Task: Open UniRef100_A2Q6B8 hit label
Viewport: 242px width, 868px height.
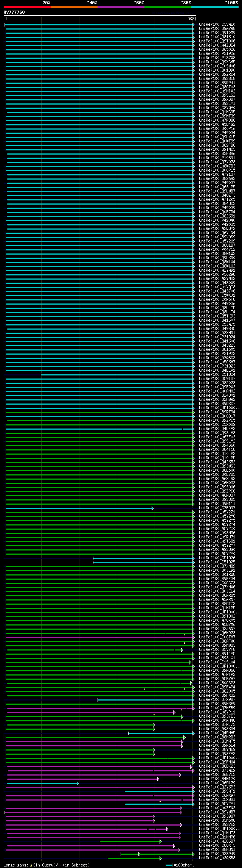Action: tap(217, 858)
